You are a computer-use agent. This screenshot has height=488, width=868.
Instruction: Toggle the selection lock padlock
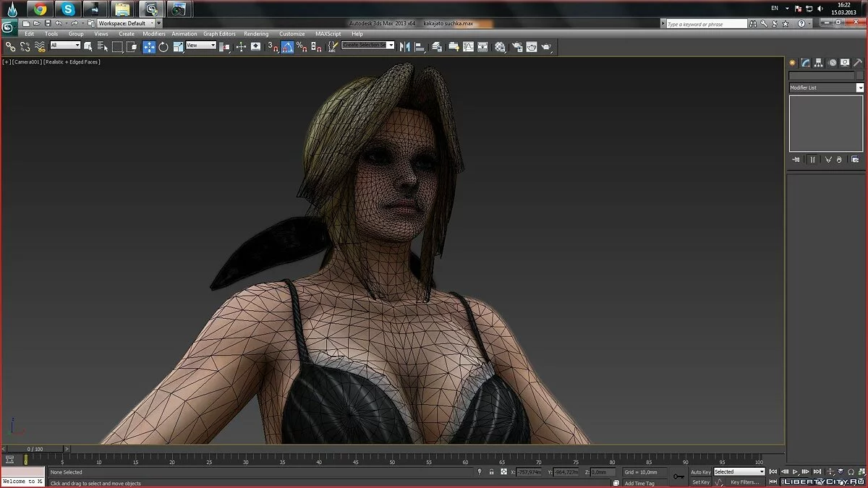click(x=492, y=472)
